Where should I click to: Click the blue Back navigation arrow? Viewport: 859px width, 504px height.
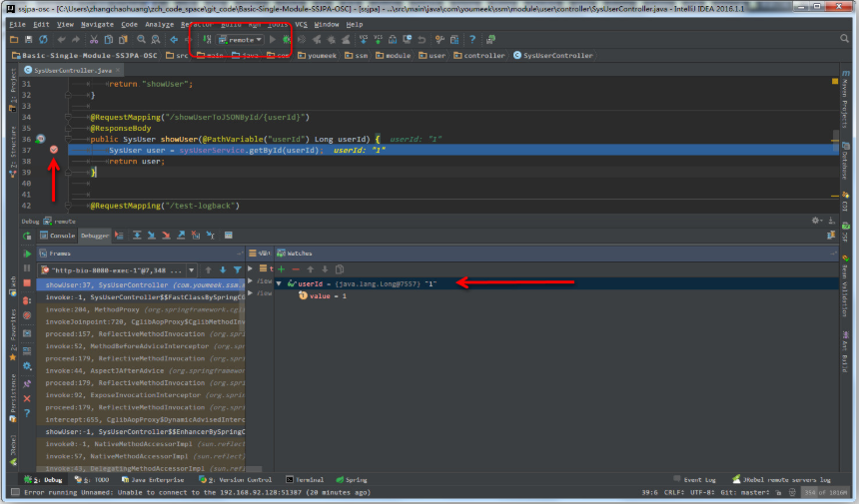(174, 39)
